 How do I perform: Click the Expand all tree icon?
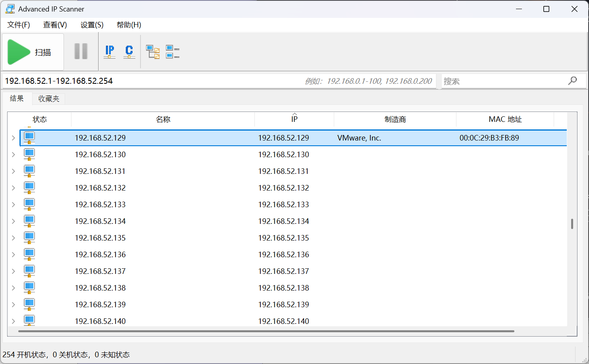[x=153, y=52]
